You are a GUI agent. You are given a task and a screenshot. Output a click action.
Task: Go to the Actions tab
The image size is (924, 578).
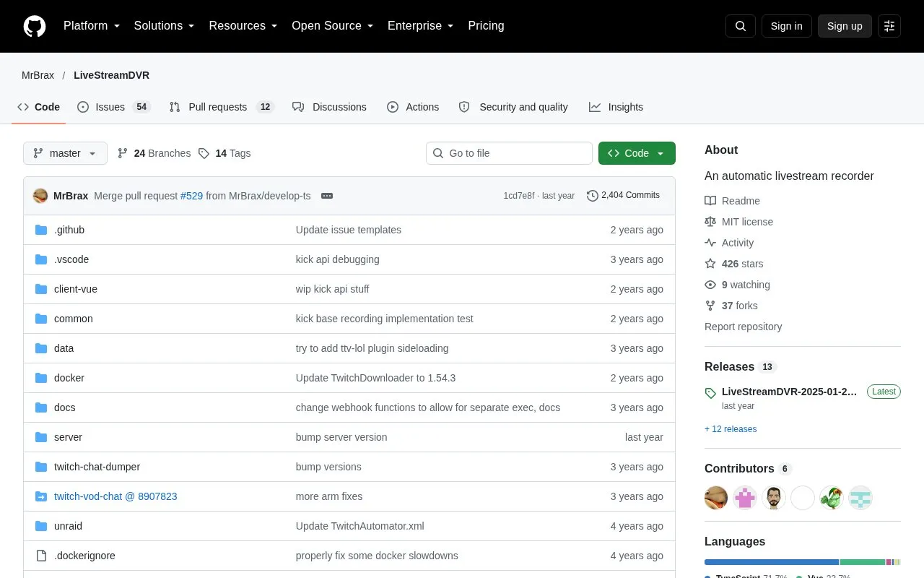(x=413, y=107)
